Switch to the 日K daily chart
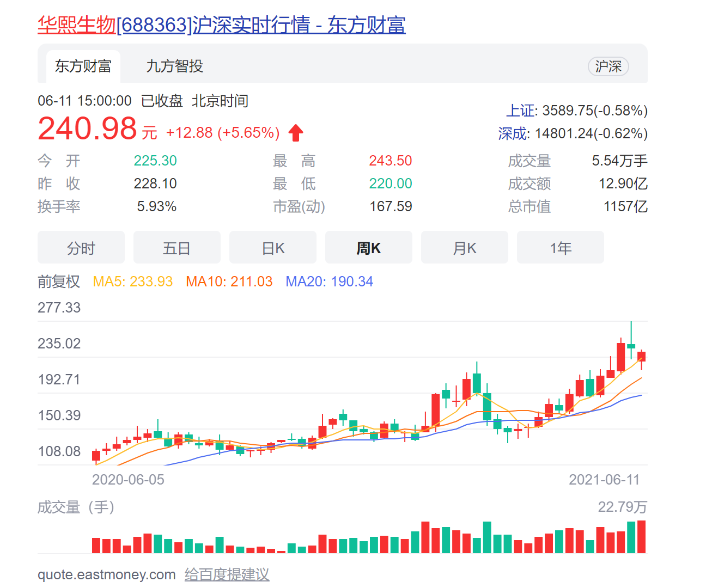The width and height of the screenshot is (706, 588). (x=273, y=248)
